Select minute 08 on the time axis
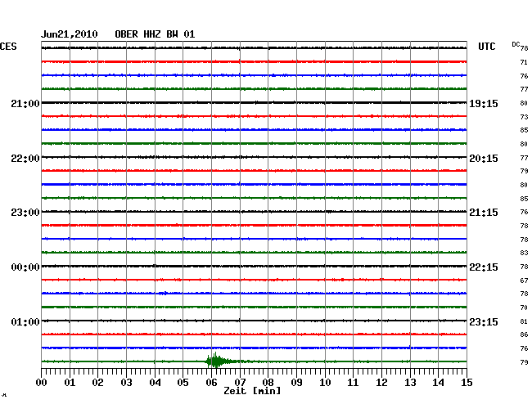This screenshot has height=404, width=532. (268, 382)
